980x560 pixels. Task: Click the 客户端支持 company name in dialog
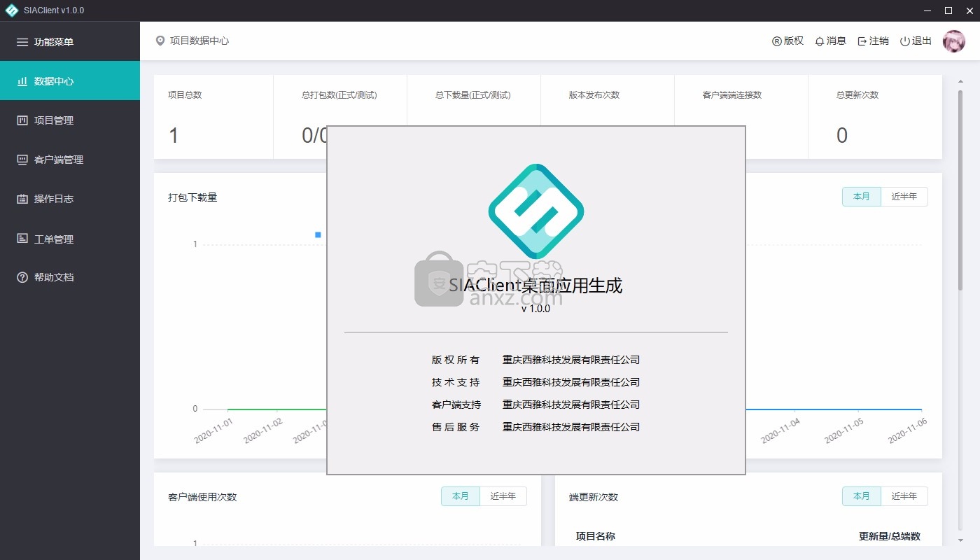571,405
